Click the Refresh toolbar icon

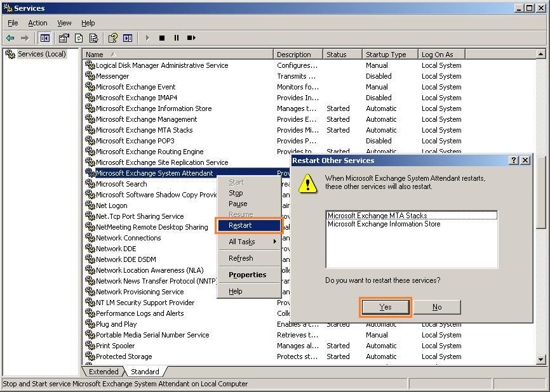[x=79, y=38]
